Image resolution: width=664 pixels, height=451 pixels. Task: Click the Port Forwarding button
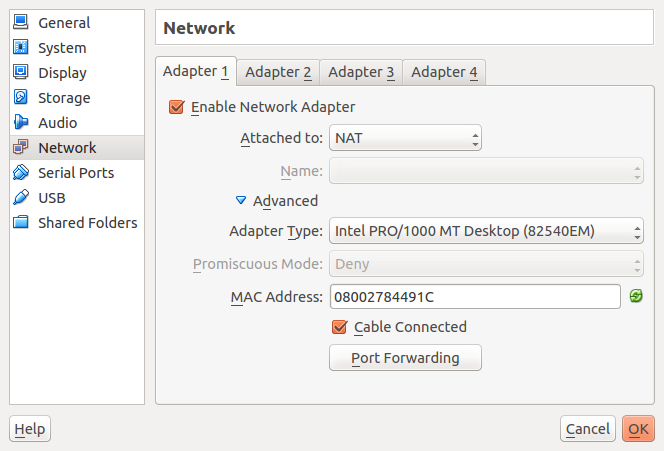pyautogui.click(x=405, y=358)
